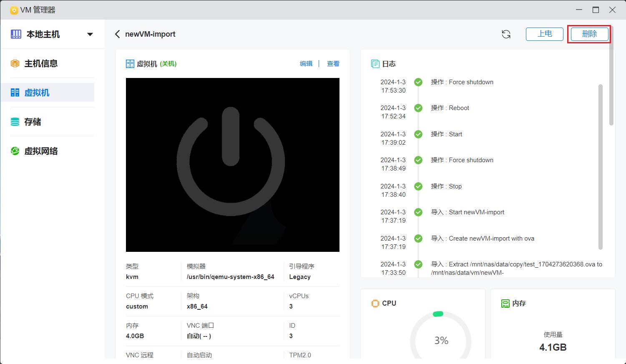Click log entry 导入 : Create newVM-import with ova
The image size is (626, 364).
pos(483,238)
